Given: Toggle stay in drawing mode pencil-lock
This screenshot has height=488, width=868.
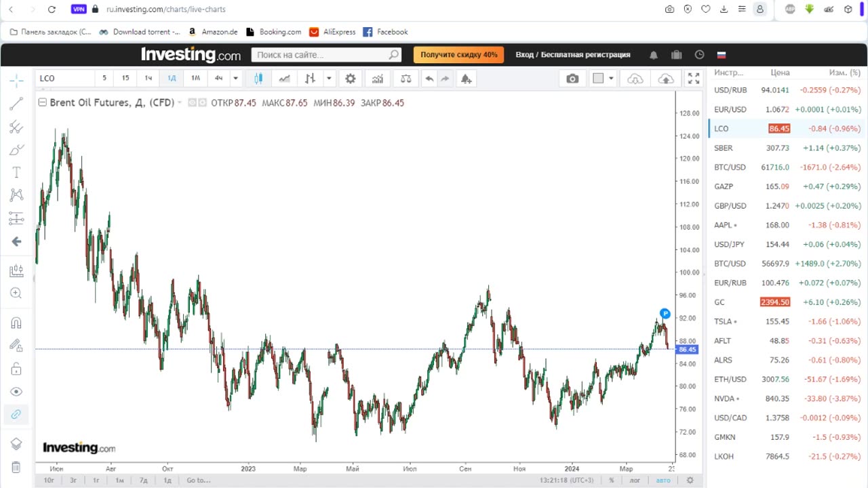Looking at the screenshot, I should coord(16,346).
